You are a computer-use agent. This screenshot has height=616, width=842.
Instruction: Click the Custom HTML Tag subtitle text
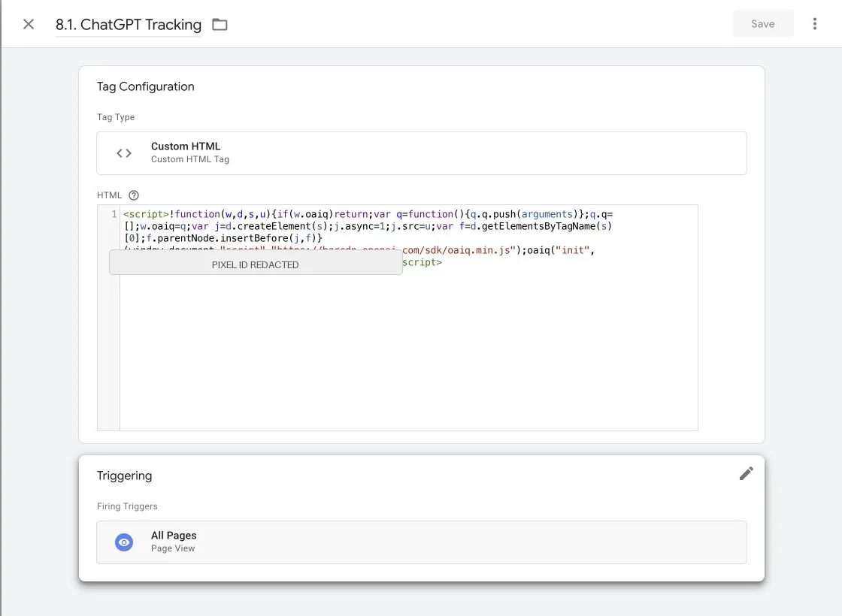(190, 159)
